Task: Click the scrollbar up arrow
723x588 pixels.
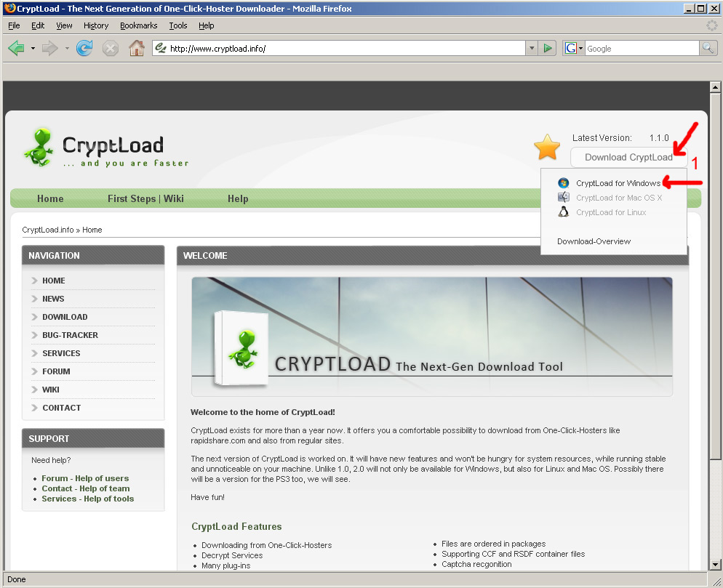Action: click(715, 86)
